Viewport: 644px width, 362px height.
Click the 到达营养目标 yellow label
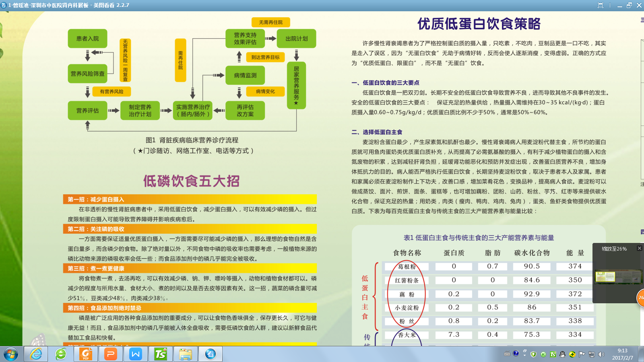[x=265, y=57]
